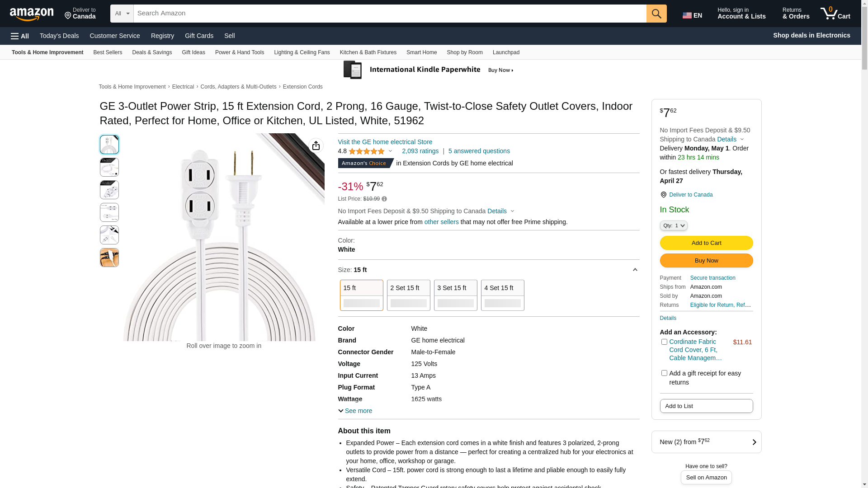Screen dimensions: 868x488
Task: Check the Cordinate Fabric Cord Cover accessory
Action: click(x=664, y=342)
